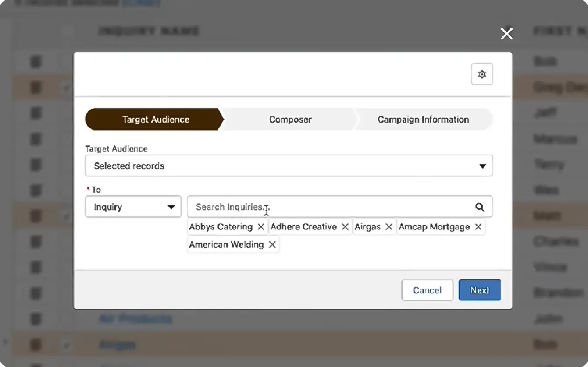Remove the Adhere Creative pill

tap(345, 227)
